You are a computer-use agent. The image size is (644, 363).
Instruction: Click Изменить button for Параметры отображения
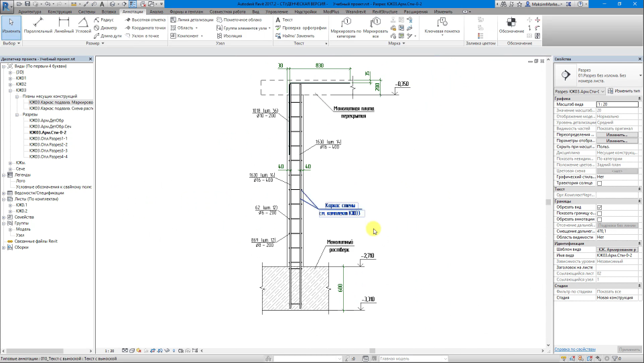point(617,141)
